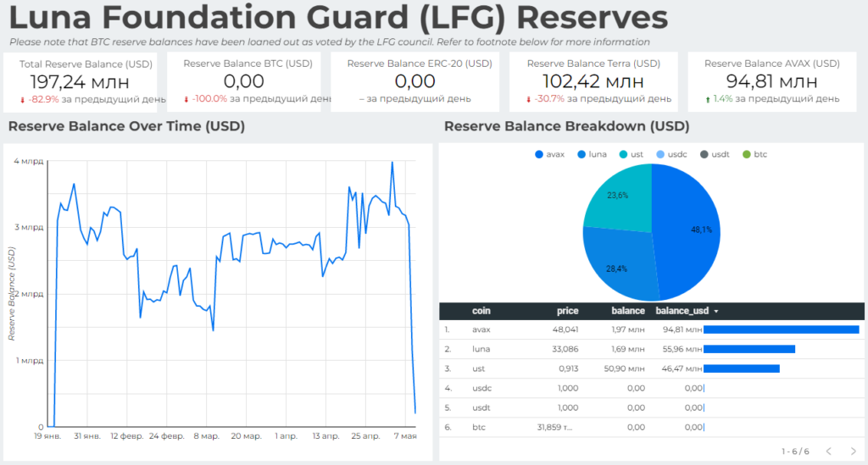Click the Reserve Balance Terra (USD) scorecard
This screenshot has height=465, width=868.
point(593,81)
